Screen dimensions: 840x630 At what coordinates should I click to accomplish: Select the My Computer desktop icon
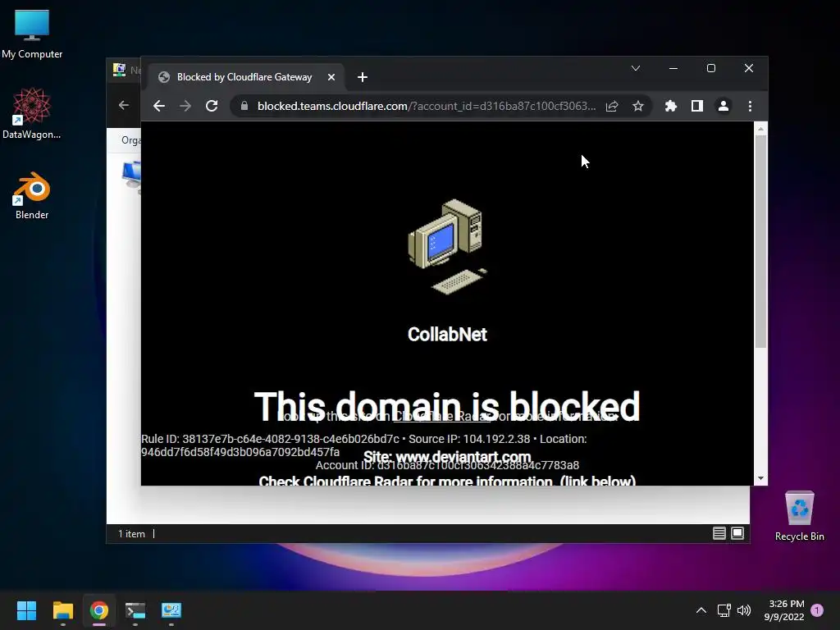(32, 34)
